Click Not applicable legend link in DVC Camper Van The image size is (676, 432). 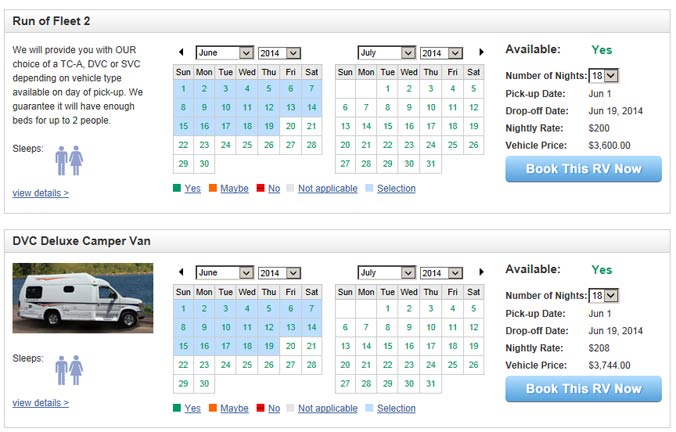tap(328, 408)
